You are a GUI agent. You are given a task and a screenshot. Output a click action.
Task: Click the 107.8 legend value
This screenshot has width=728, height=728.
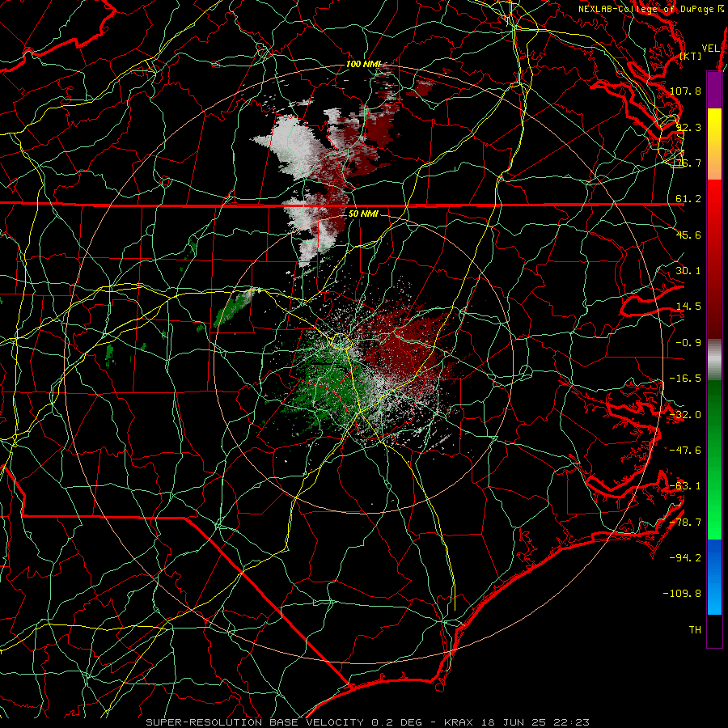tap(685, 91)
